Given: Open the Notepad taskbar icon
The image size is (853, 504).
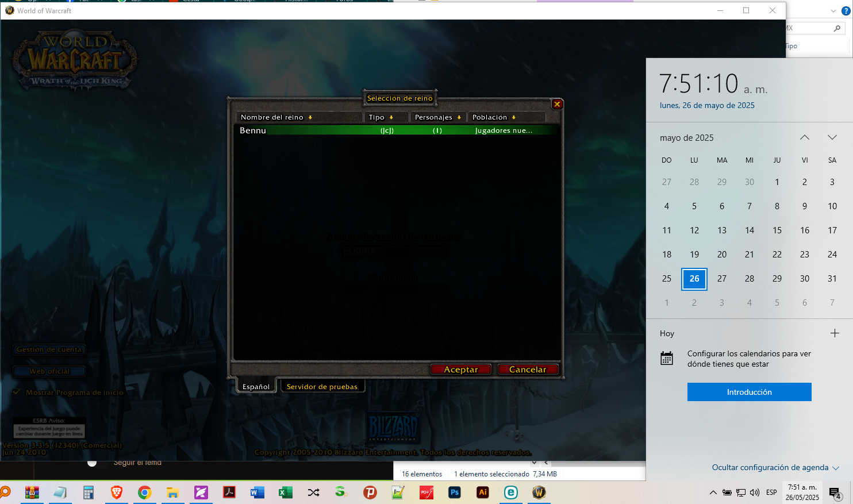Looking at the screenshot, I should tap(60, 493).
